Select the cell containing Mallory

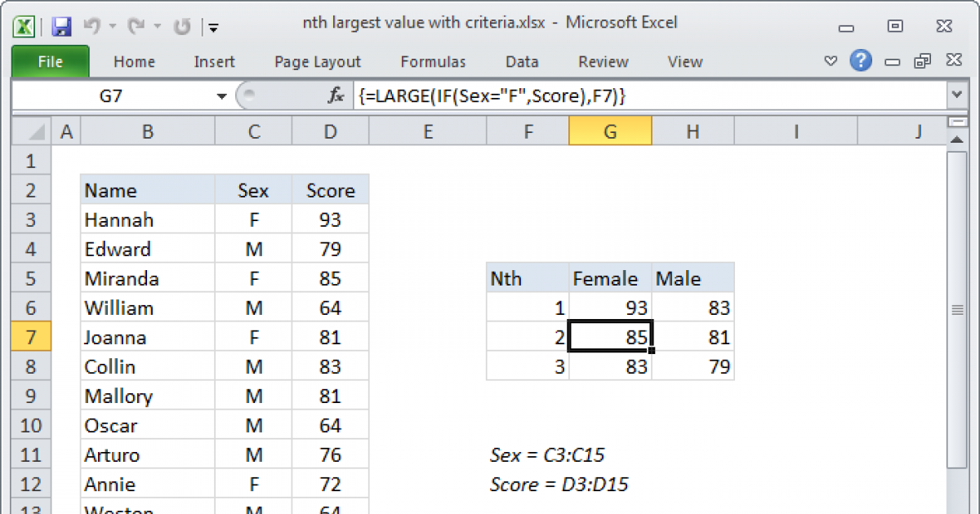tap(148, 397)
